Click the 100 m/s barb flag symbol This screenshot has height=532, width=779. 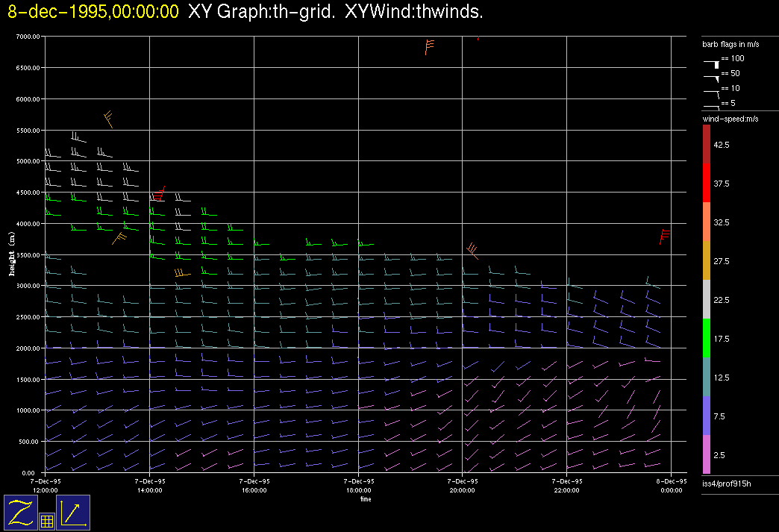click(713, 62)
